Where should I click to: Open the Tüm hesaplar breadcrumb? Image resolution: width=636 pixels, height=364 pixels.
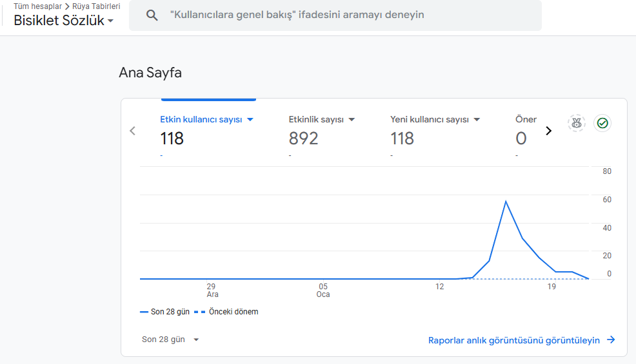pos(37,6)
